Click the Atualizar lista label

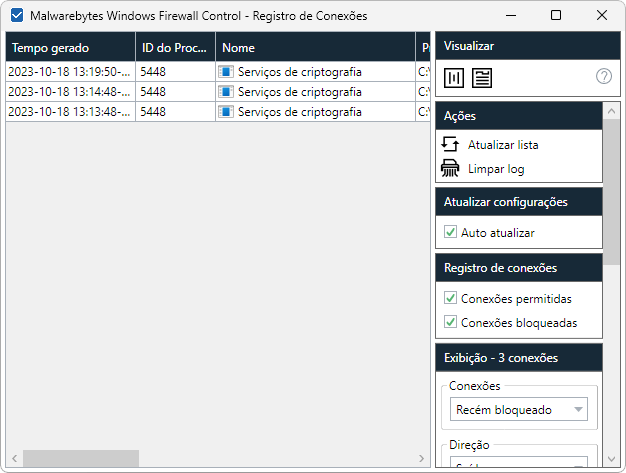[x=503, y=145]
